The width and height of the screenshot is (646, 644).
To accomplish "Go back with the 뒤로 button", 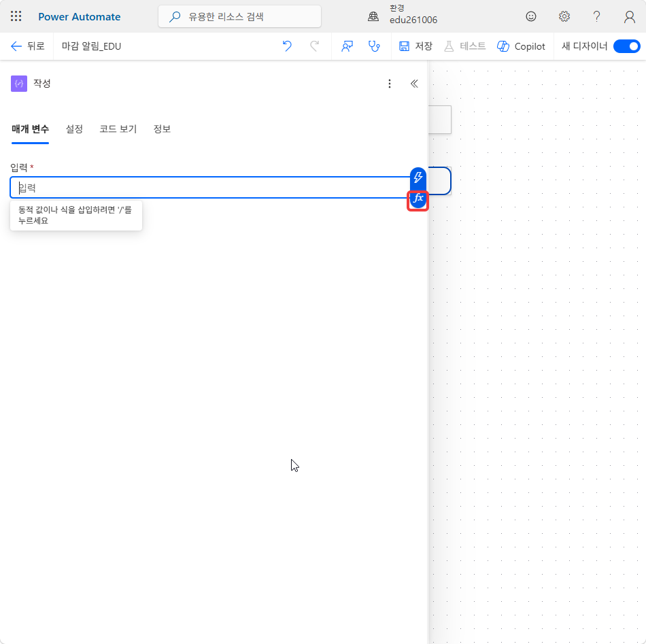I will click(x=27, y=46).
